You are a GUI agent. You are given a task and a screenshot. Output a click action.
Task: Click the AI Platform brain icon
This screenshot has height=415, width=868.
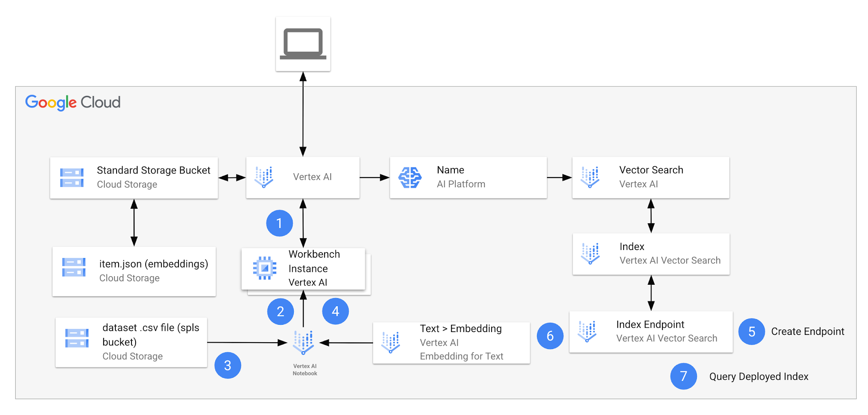(x=410, y=178)
